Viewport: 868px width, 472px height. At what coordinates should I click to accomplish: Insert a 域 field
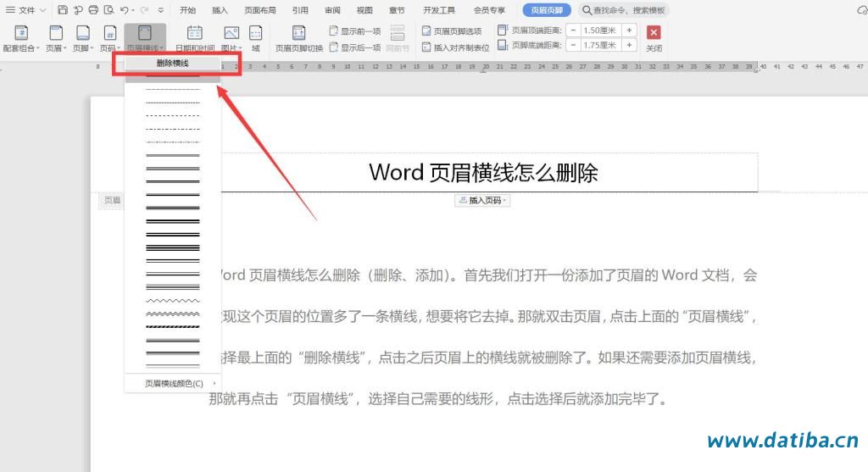click(x=256, y=39)
